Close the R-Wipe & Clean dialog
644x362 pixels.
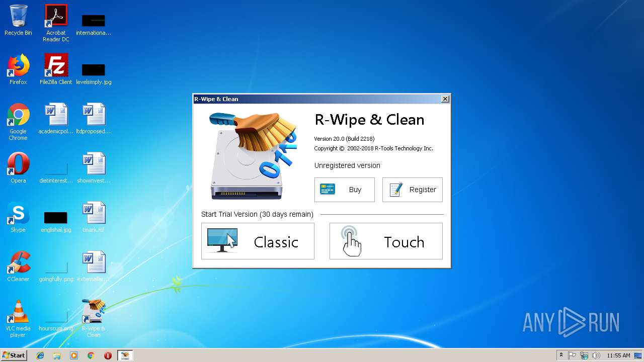tap(445, 99)
